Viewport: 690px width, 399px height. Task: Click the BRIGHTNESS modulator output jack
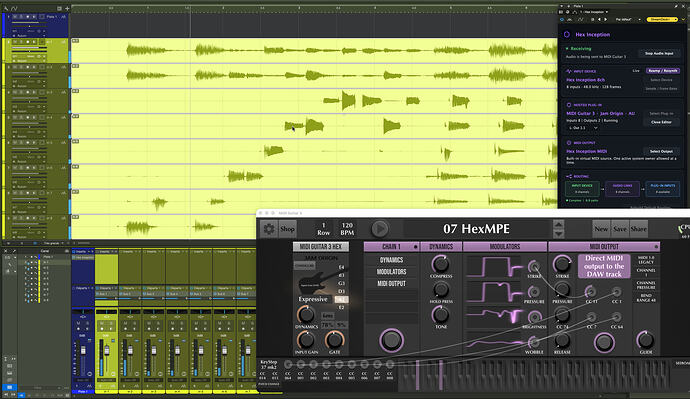tap(534, 317)
